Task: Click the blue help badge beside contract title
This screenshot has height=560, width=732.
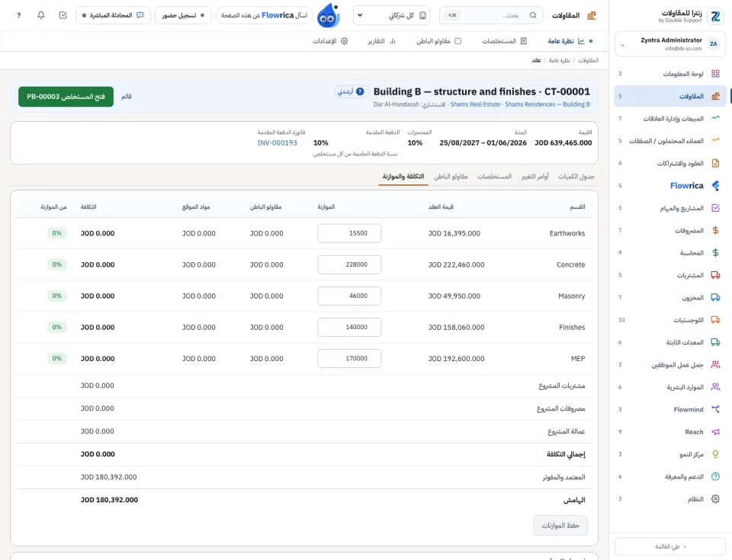Action: (360, 91)
